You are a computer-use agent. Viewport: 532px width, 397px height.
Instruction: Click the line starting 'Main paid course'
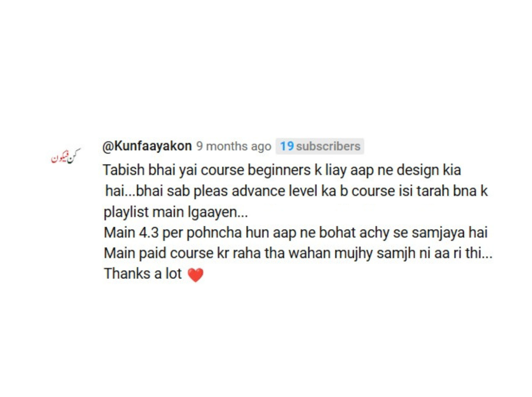pos(298,254)
